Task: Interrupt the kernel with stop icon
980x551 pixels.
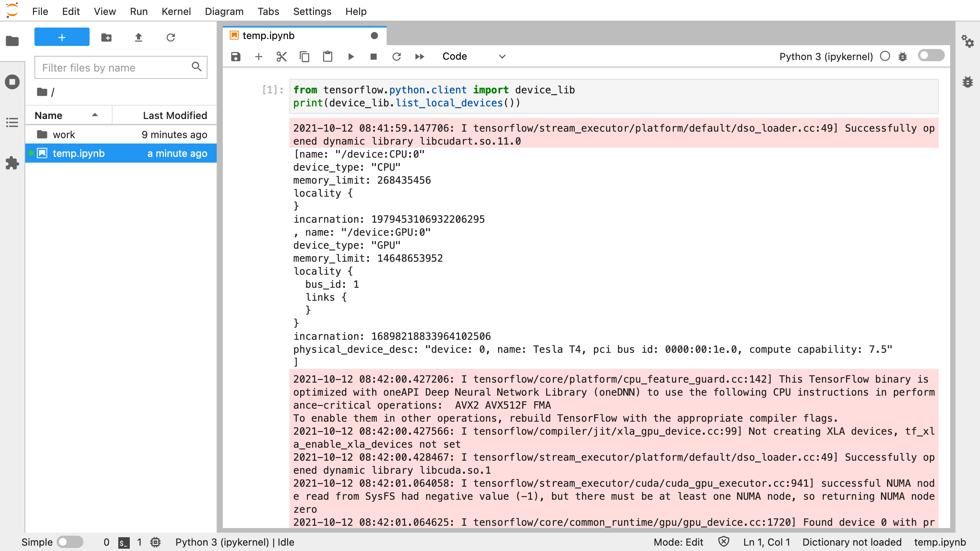Action: (374, 57)
